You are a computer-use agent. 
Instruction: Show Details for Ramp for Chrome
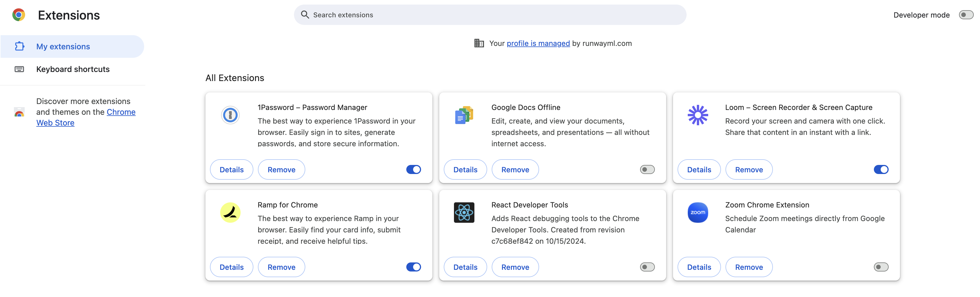(x=231, y=267)
